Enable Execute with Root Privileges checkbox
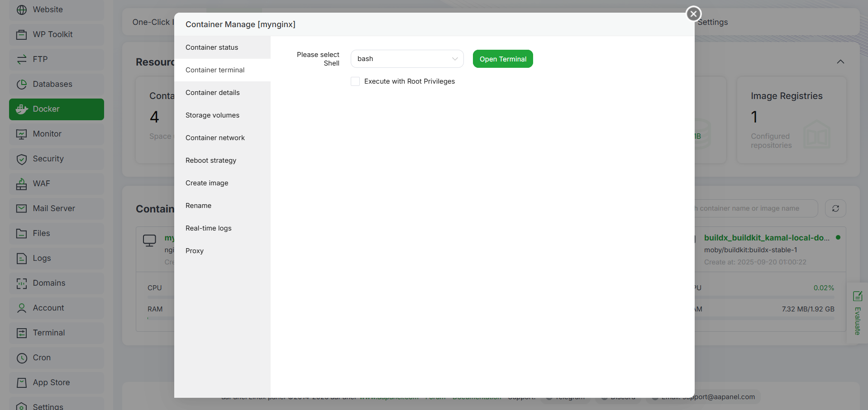868x410 pixels. point(355,81)
